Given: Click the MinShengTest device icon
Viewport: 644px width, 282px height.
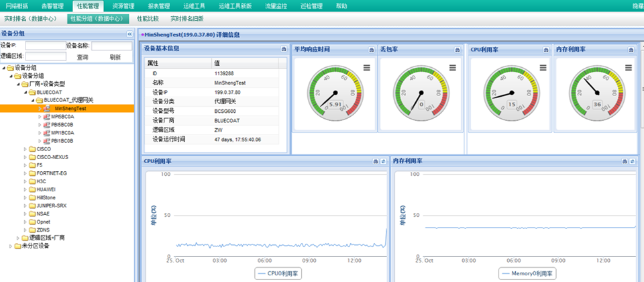Looking at the screenshot, I should (47, 109).
